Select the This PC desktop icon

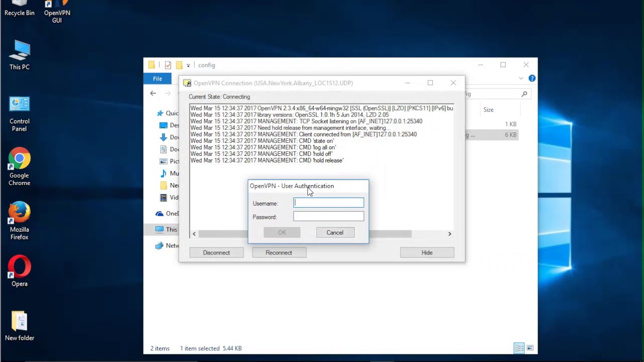tap(19, 55)
